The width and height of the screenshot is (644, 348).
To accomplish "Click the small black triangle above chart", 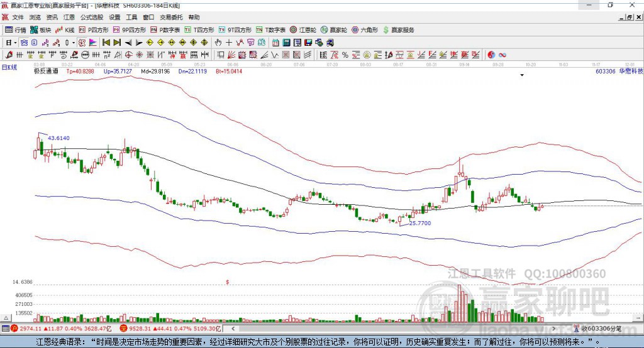I will click(x=522, y=75).
